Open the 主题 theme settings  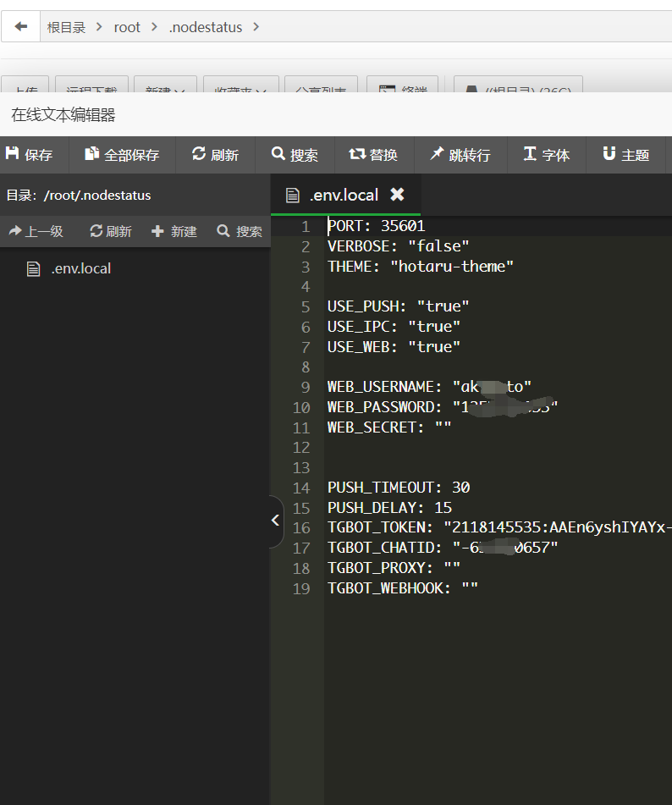625,155
